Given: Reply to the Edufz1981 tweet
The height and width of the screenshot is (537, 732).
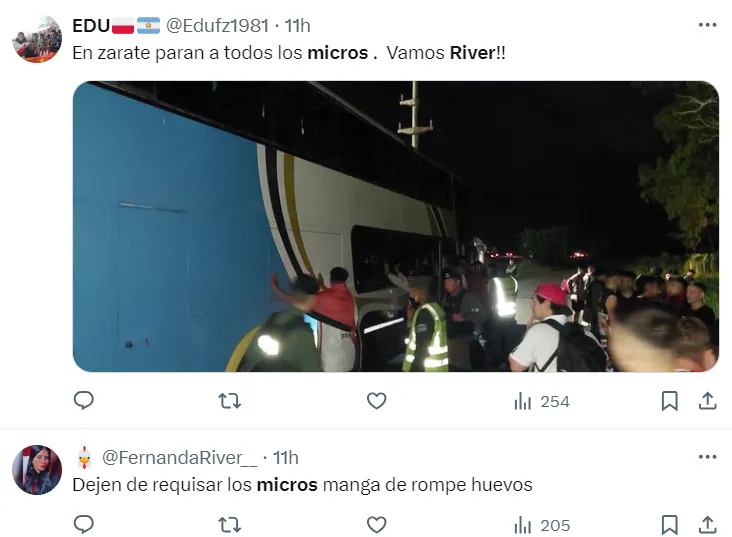Looking at the screenshot, I should (x=84, y=401).
